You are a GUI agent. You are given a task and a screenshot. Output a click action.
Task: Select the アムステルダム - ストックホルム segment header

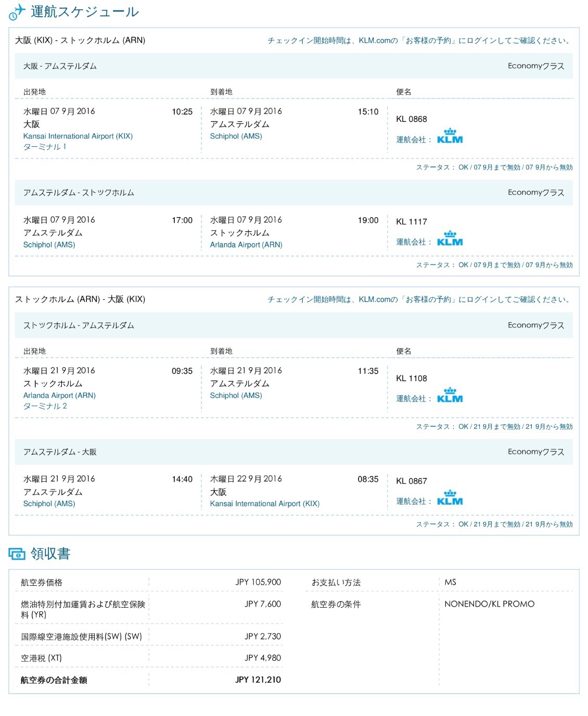294,193
